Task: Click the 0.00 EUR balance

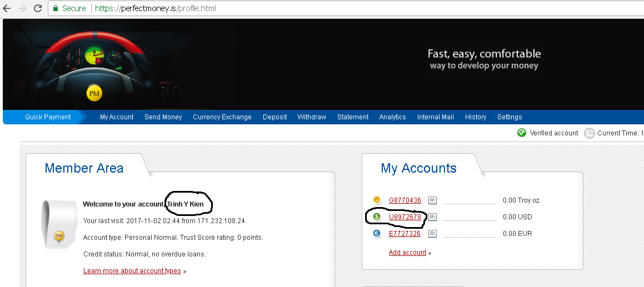Action: (x=517, y=234)
